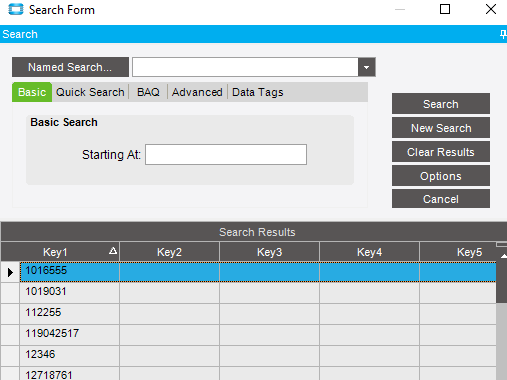Select the row with value 119042517
The width and height of the screenshot is (507, 380).
click(258, 335)
